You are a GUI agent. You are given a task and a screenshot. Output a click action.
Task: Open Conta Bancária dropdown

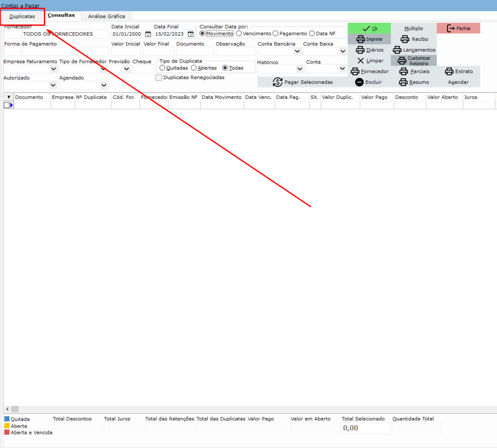[298, 51]
